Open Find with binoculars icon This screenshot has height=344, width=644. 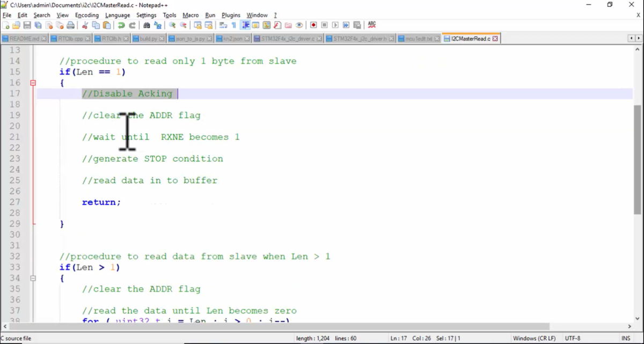[147, 25]
